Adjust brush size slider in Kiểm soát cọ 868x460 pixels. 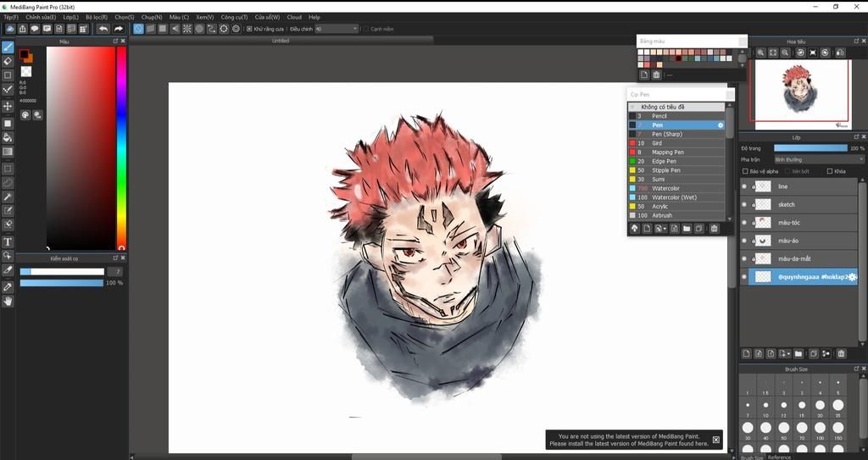pos(62,272)
